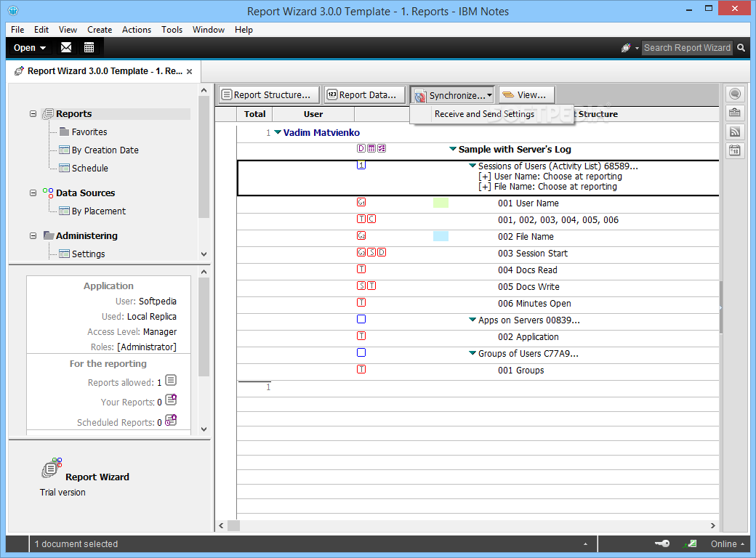Click the security key icon in status bar
This screenshot has width=756, height=558.
point(662,543)
